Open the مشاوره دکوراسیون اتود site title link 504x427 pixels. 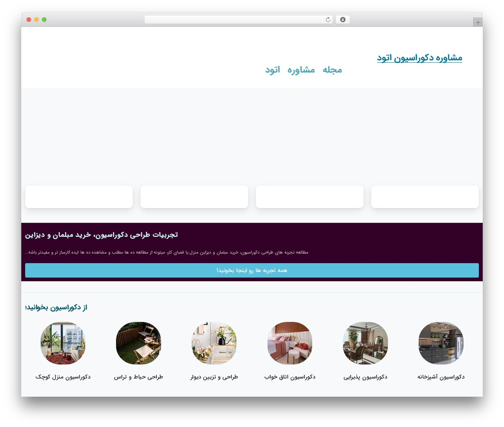[x=419, y=58]
